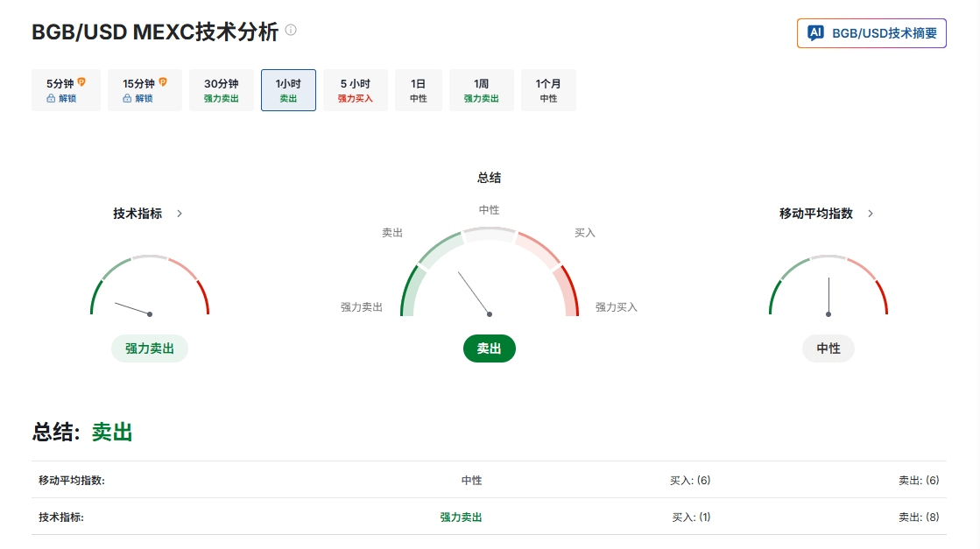Click the BGB/USD MEXC技术分析 page title

(155, 32)
